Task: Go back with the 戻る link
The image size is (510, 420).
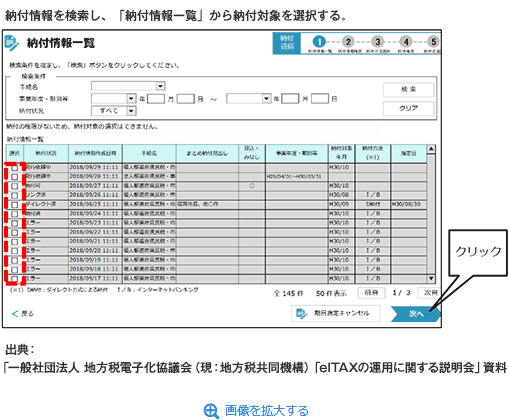Action: (23, 314)
